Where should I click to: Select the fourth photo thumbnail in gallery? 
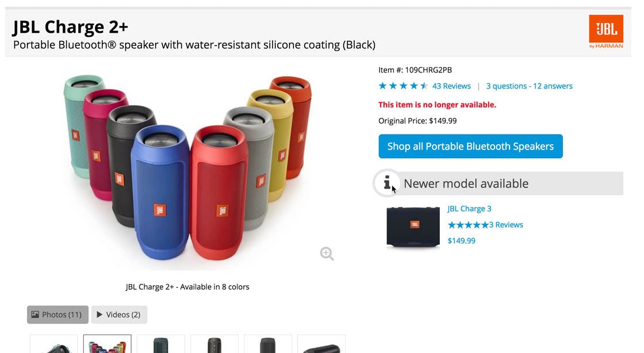214,344
